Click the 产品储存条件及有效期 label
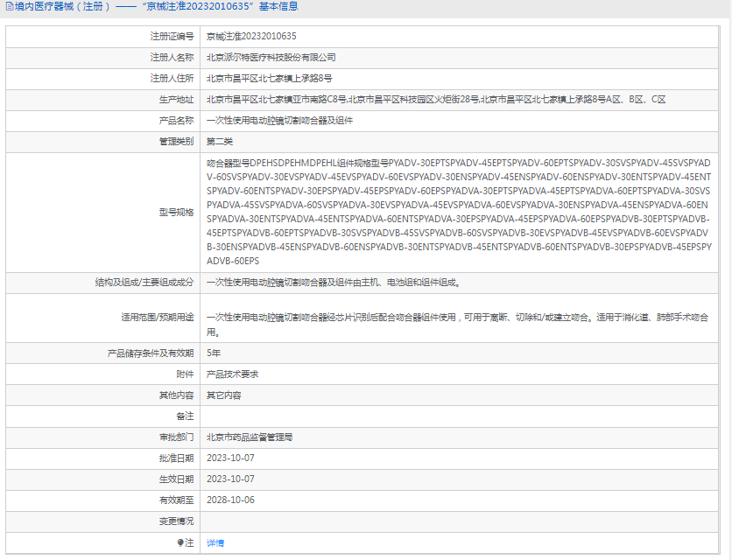Image resolution: width=732 pixels, height=560 pixels. coord(151,353)
